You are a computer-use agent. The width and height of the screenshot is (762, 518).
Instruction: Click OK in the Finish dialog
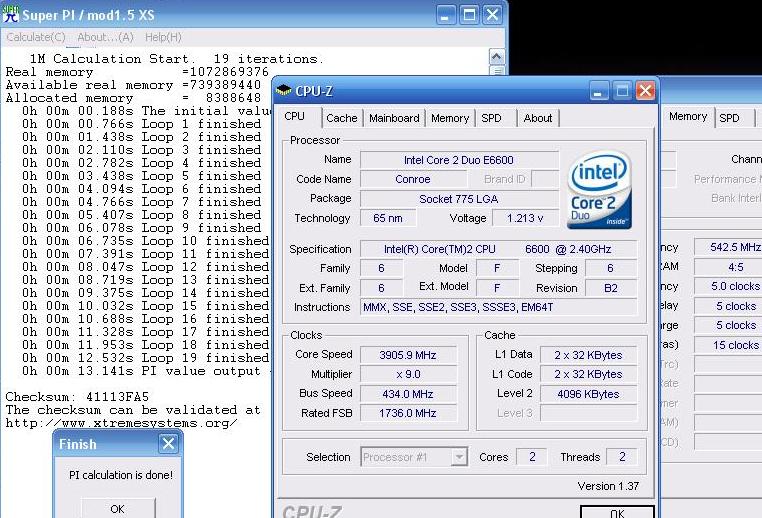pyautogui.click(x=118, y=508)
